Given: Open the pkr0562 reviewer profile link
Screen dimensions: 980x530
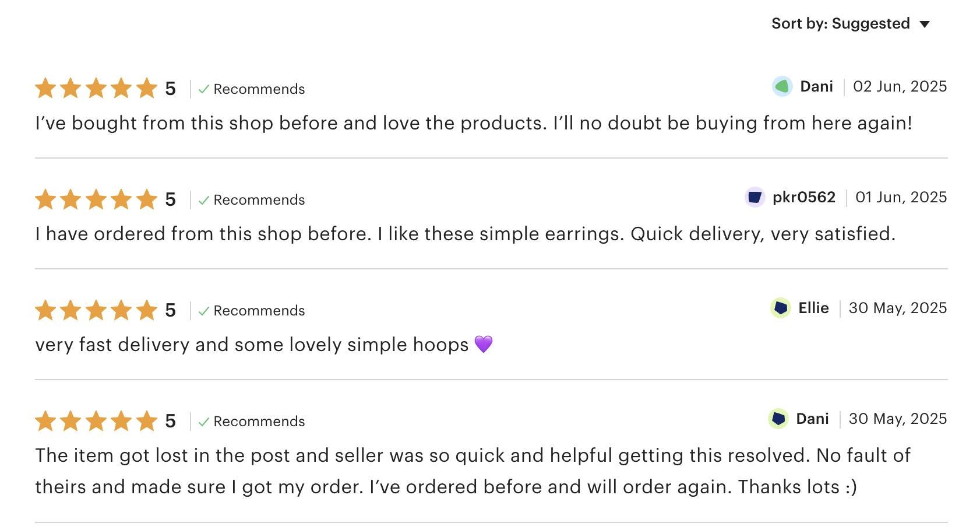Looking at the screenshot, I should tap(803, 197).
